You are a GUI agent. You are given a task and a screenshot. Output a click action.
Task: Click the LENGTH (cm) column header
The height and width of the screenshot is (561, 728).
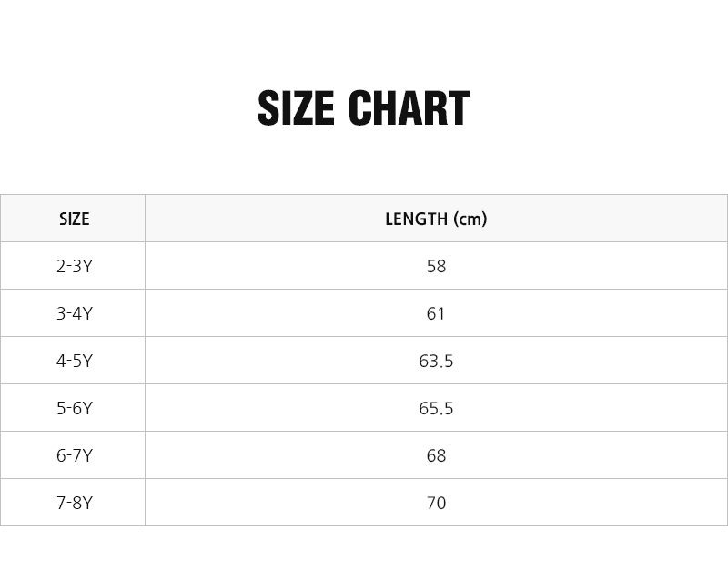click(x=436, y=219)
